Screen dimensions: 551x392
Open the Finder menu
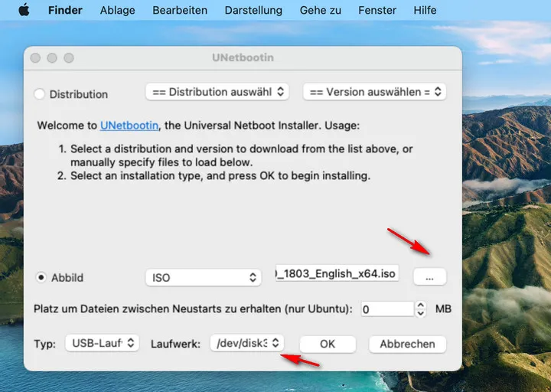coord(65,10)
